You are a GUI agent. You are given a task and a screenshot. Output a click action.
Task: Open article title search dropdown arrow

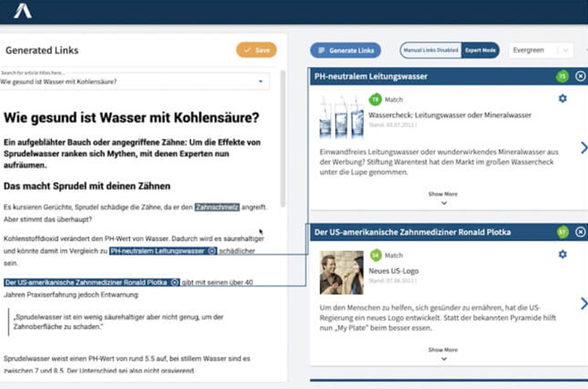(261, 82)
